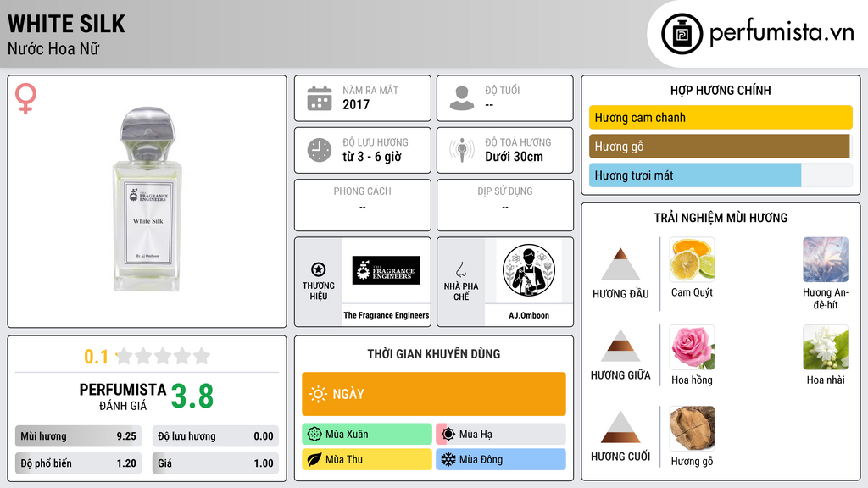The width and height of the screenshot is (868, 488).
Task: Click the Thời gian khuyên dùng heading
Action: [x=434, y=354]
